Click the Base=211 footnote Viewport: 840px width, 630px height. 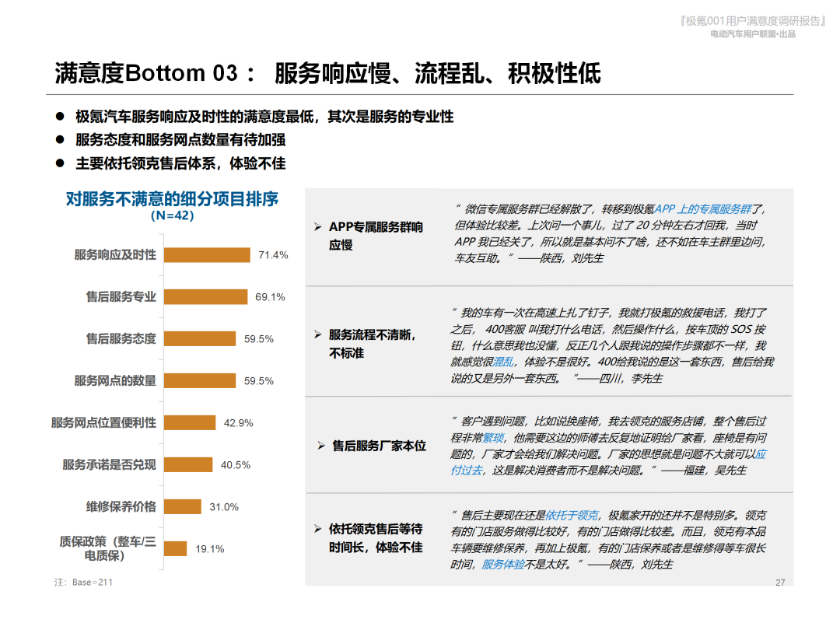84,583
